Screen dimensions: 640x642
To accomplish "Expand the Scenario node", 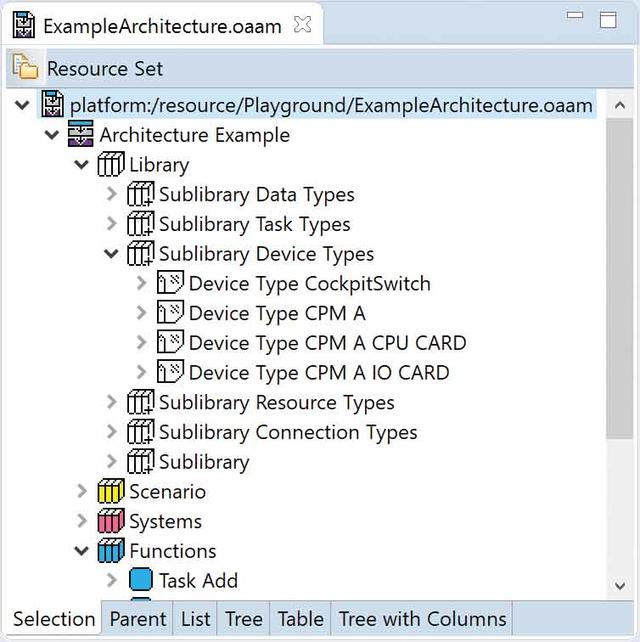I will [82, 491].
